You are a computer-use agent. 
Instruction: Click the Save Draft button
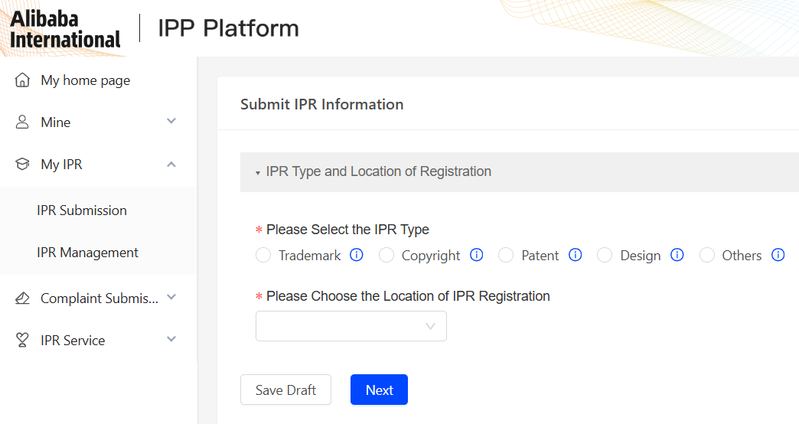(285, 390)
